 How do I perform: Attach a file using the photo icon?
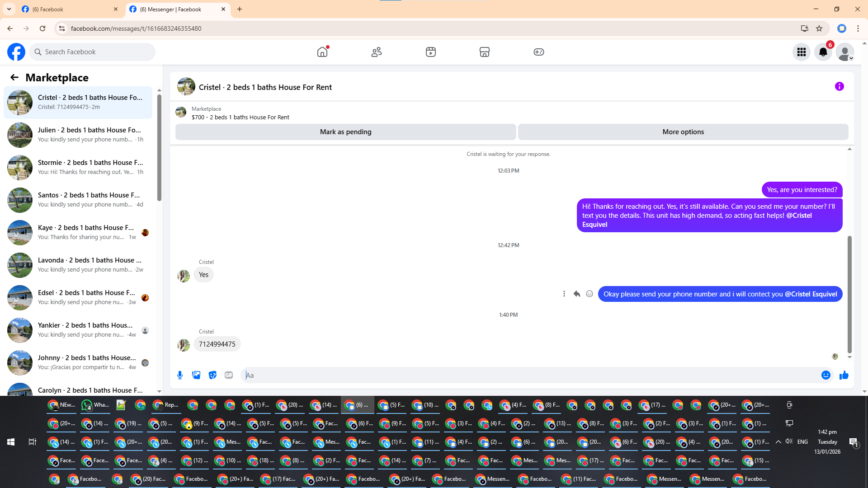(196, 375)
